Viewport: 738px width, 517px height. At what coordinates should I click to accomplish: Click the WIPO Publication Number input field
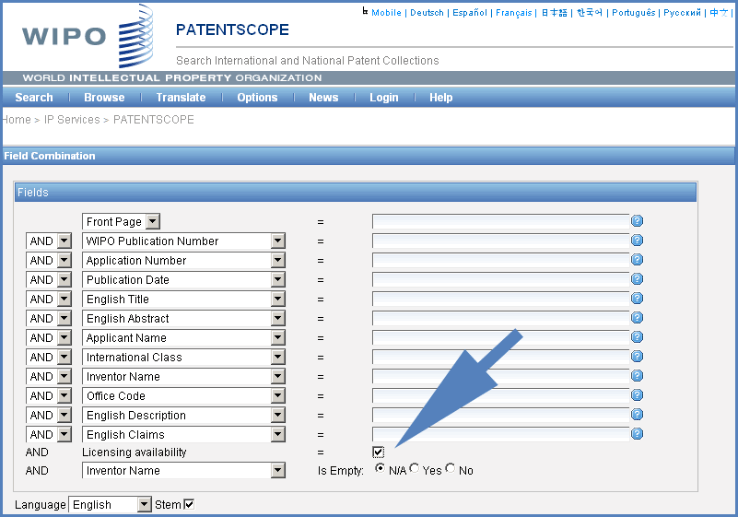(500, 241)
